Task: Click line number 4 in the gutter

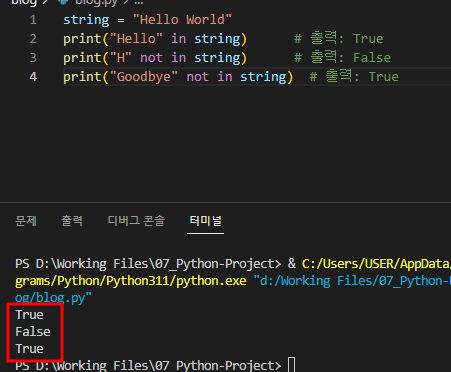Action: click(33, 77)
